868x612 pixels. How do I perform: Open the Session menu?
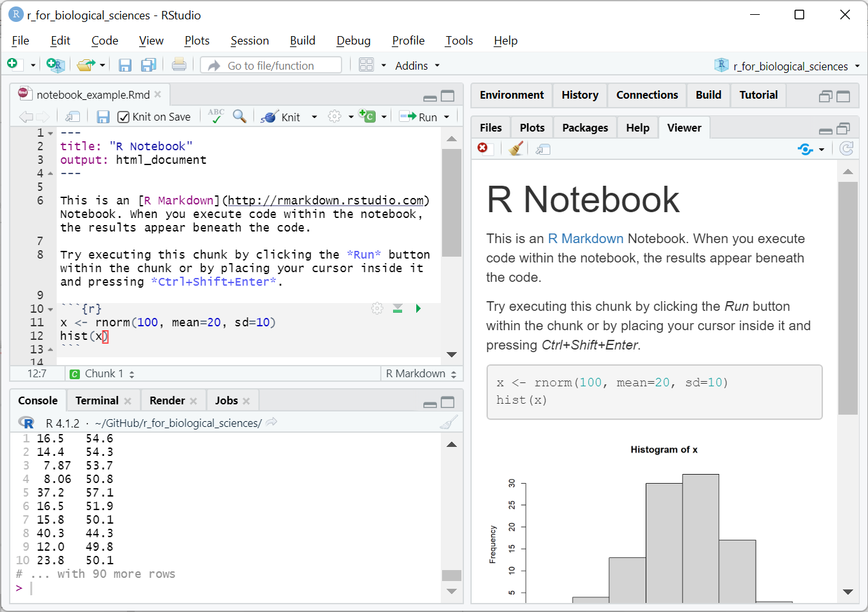(x=249, y=41)
